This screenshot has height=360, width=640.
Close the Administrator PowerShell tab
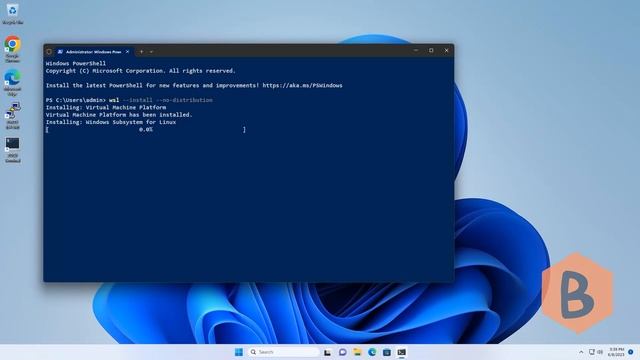[x=127, y=52]
